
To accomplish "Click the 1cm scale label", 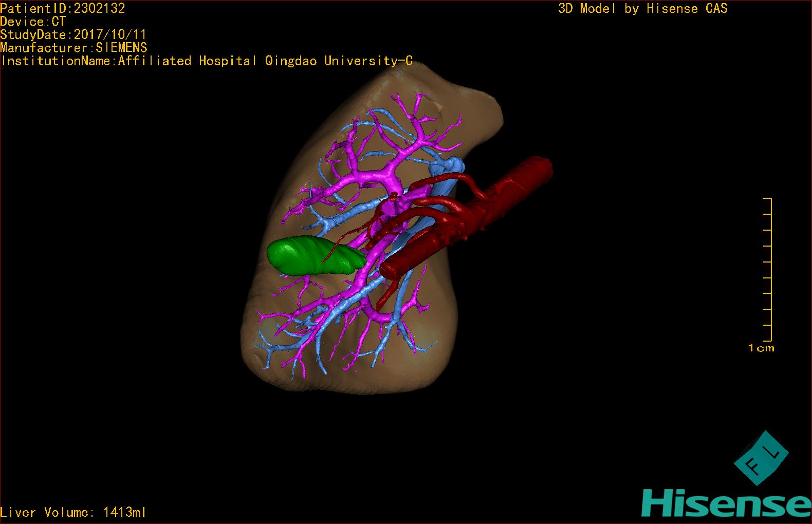I will coord(761,348).
